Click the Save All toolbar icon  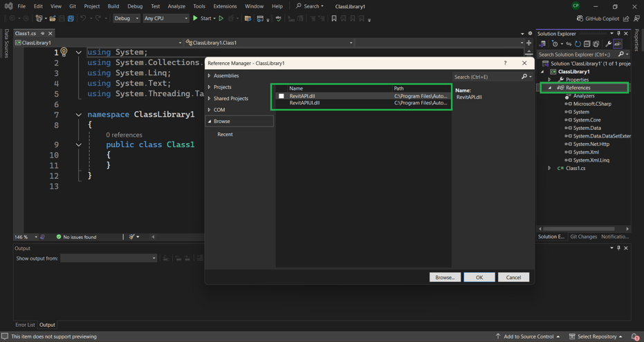(x=71, y=19)
